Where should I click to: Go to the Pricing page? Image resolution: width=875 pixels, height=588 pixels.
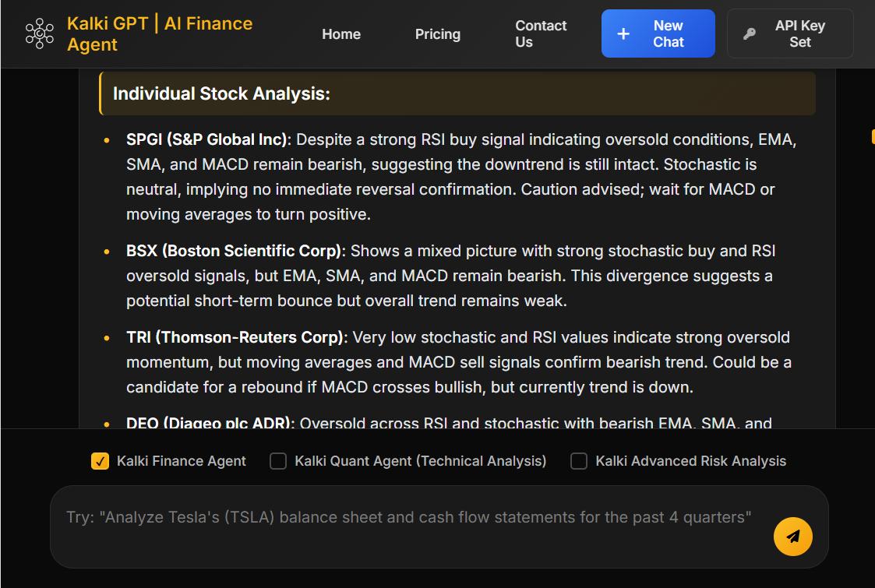438,34
